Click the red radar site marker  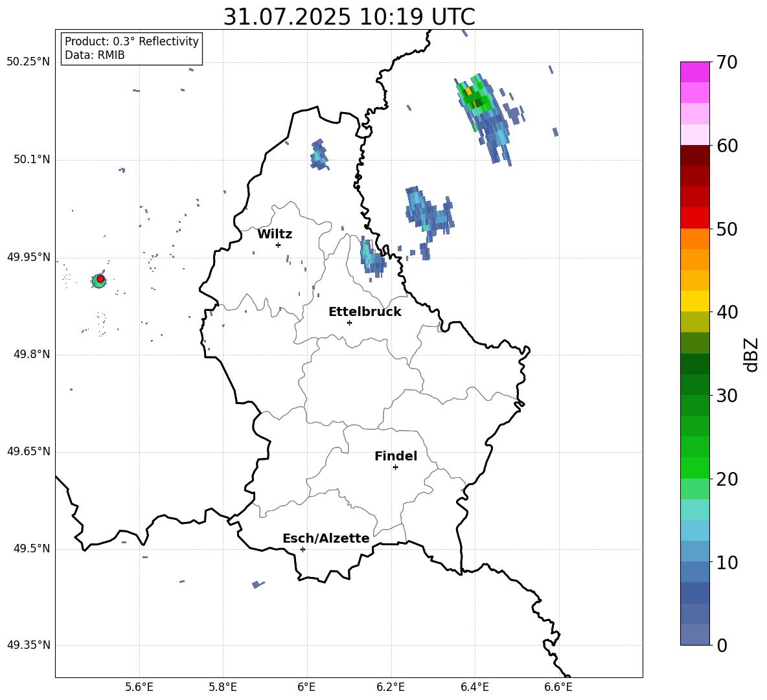(x=100, y=279)
